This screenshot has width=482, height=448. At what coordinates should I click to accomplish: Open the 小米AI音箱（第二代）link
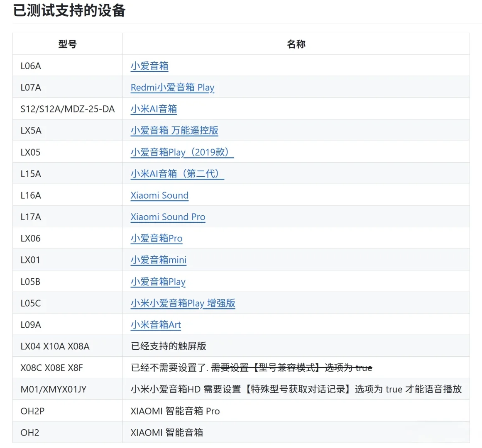(177, 173)
